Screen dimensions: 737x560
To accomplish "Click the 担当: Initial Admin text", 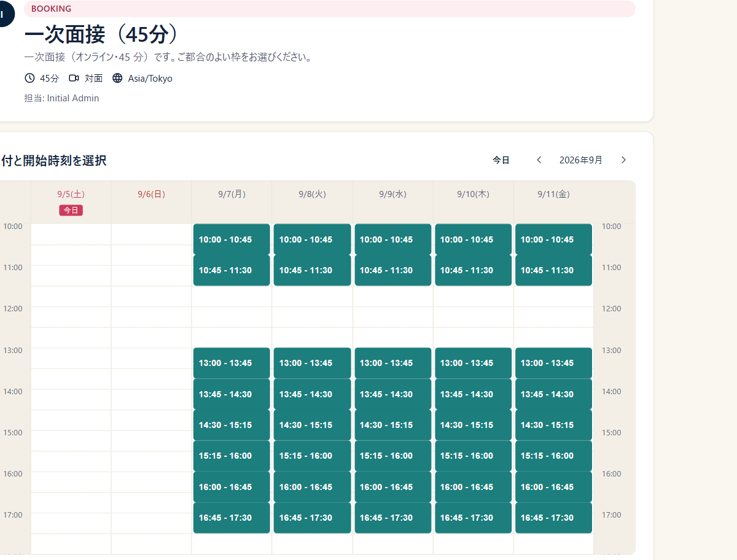I will coord(61,98).
